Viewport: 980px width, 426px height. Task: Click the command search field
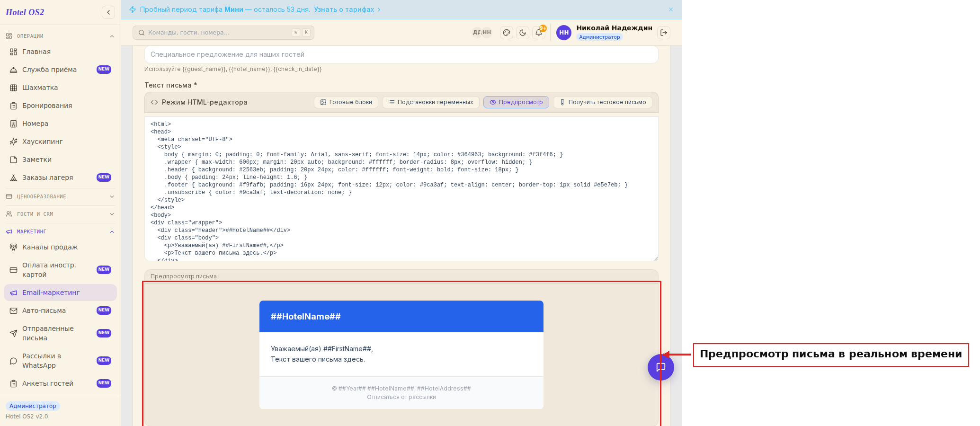tap(223, 33)
